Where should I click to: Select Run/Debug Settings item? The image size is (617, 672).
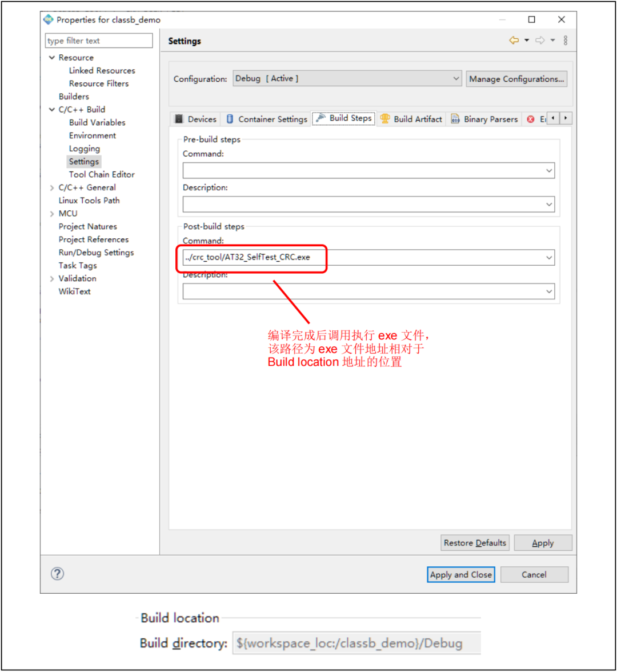coord(96,253)
